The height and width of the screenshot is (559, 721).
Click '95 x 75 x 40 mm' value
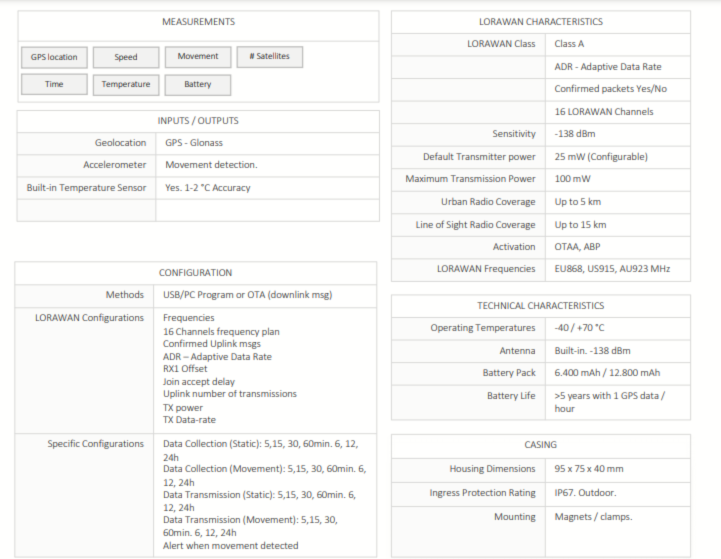[589, 469]
